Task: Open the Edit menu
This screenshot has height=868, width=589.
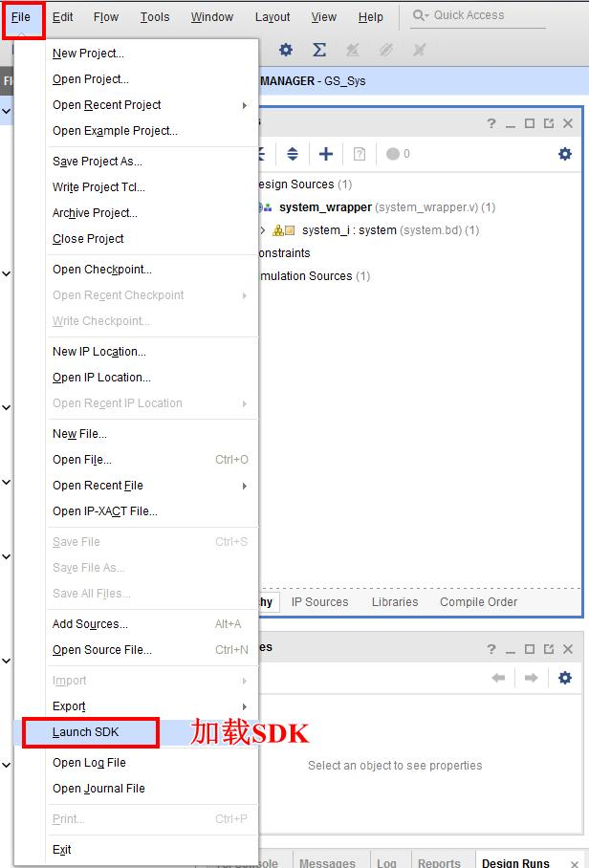Action: (x=62, y=17)
